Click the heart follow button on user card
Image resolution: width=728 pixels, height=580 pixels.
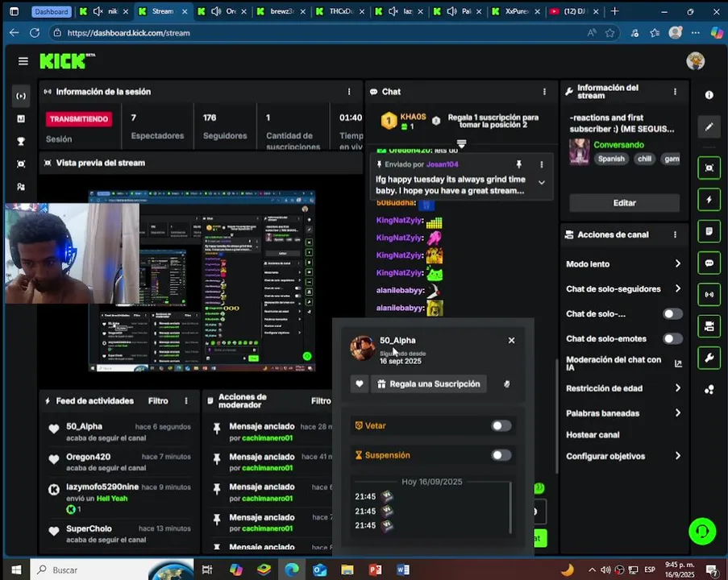360,384
